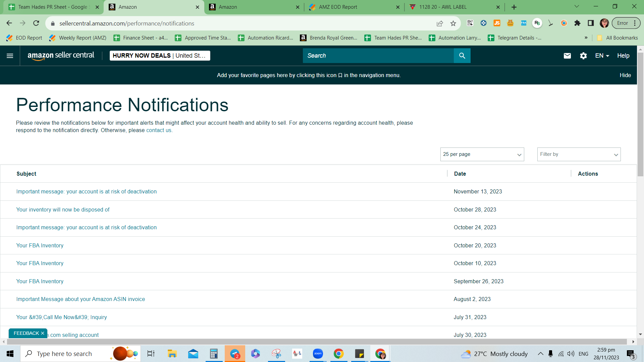
Task: Open the Snipping Tool on taskbar
Action: click(276, 354)
